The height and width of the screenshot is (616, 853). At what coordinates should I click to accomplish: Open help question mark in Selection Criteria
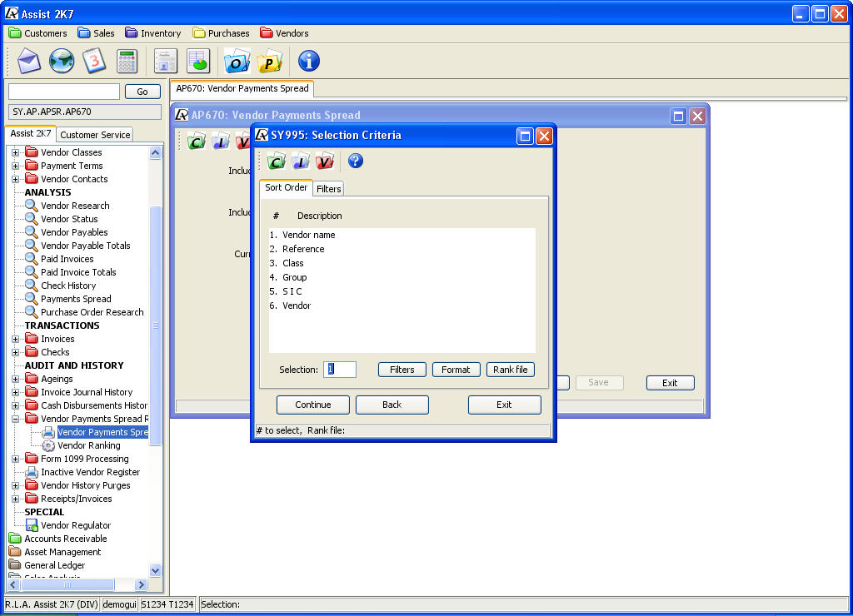[355, 161]
